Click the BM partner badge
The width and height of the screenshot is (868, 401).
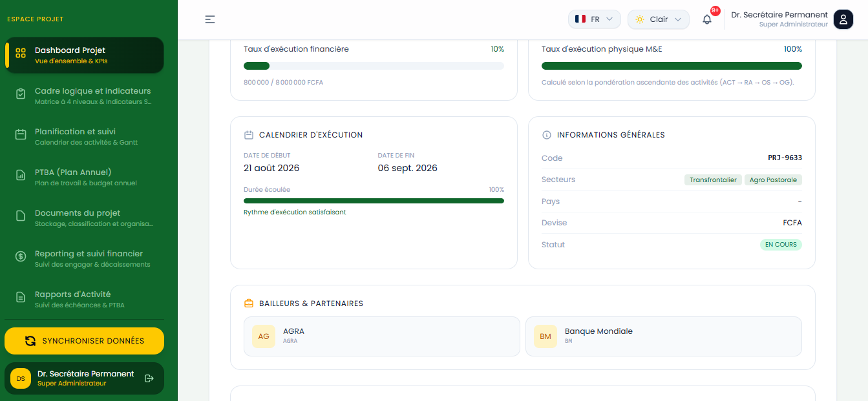(545, 336)
